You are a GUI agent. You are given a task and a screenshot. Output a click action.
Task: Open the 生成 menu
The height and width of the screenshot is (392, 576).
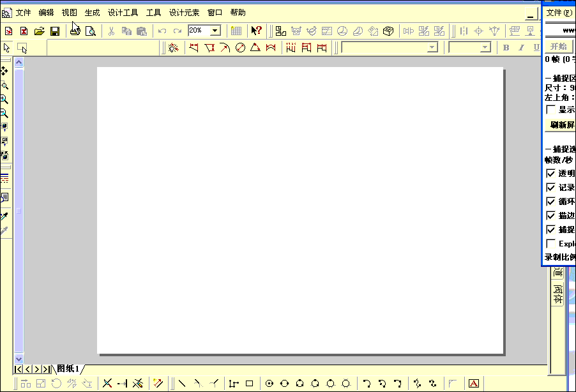click(x=92, y=13)
